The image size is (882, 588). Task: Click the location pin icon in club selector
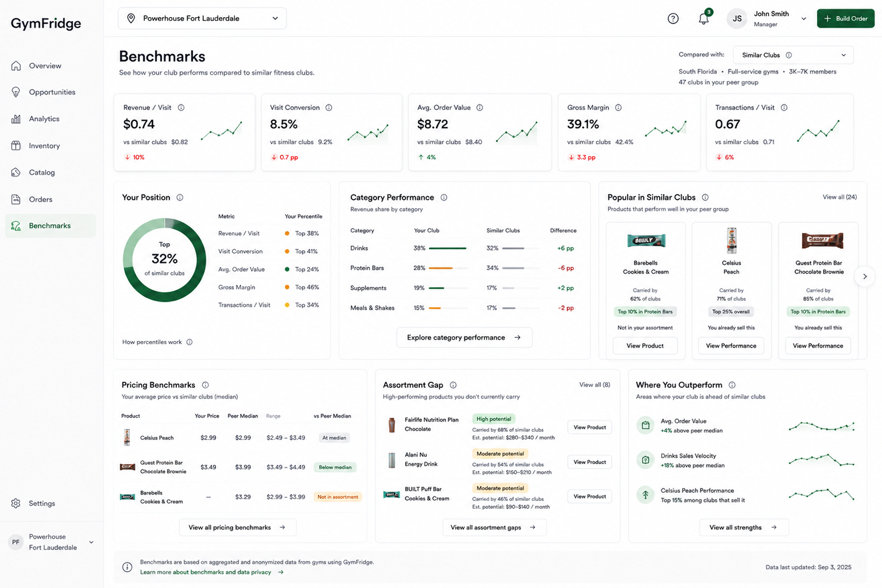click(x=131, y=18)
